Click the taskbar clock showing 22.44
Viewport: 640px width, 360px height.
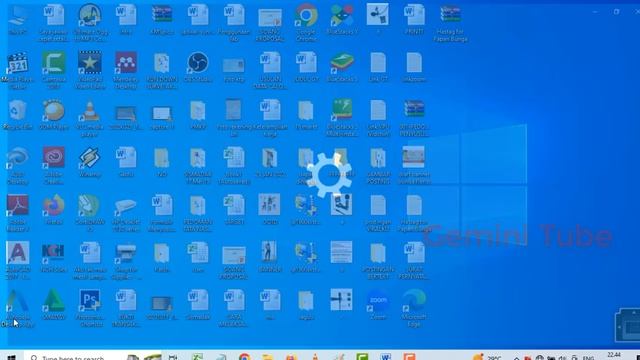pos(614,356)
